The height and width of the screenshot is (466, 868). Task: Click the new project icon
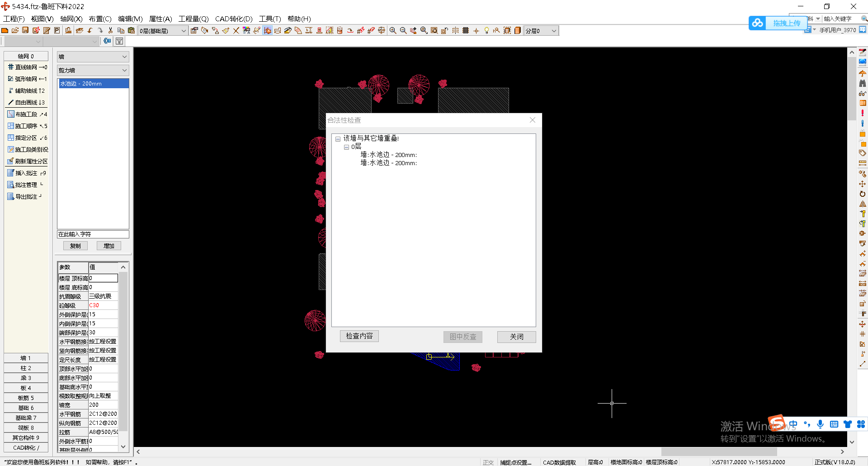(5, 30)
